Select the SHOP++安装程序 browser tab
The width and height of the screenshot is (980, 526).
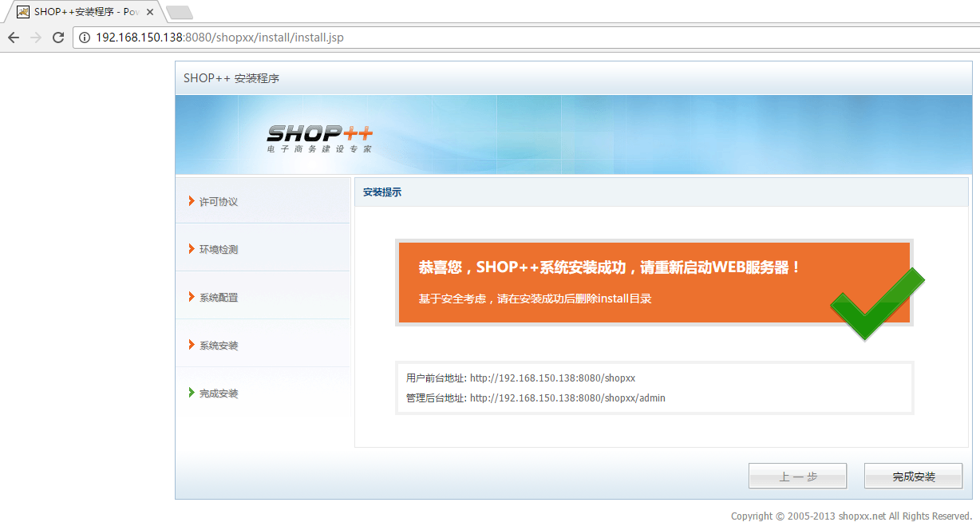coord(83,12)
